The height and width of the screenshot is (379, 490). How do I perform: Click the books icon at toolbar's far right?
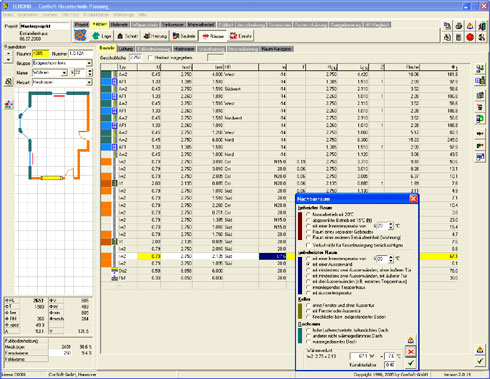[482, 26]
